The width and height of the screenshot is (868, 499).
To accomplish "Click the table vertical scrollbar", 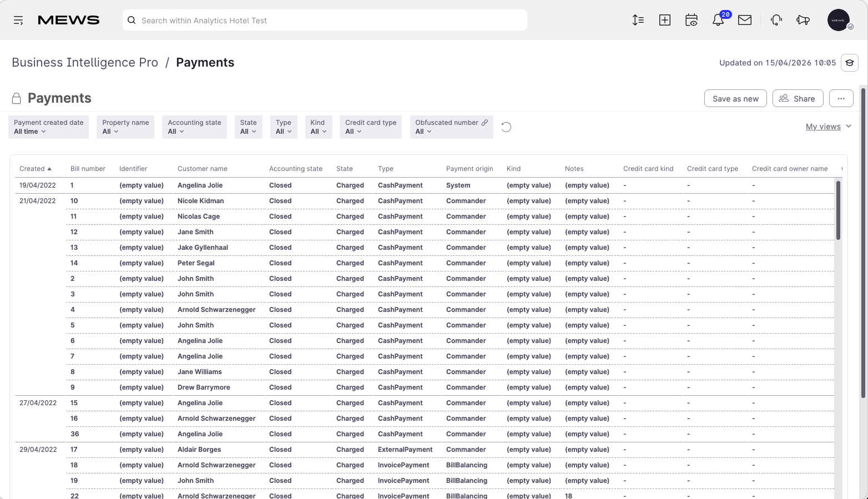I will tap(838, 210).
